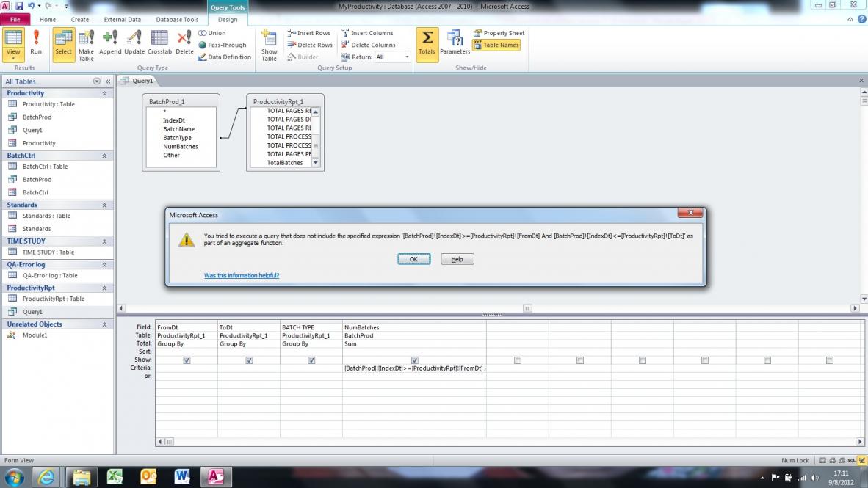Choose the Select query type
The height and width of the screenshot is (488, 868).
[x=64, y=45]
